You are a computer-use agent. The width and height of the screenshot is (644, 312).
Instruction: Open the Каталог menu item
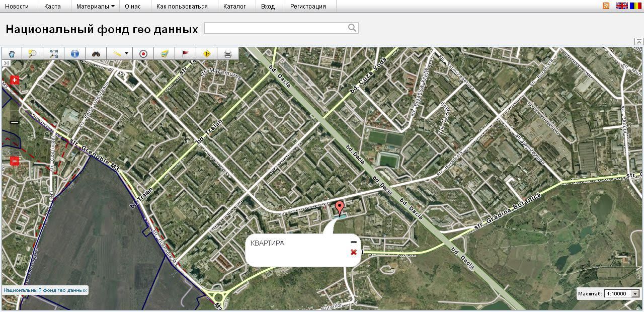[234, 7]
